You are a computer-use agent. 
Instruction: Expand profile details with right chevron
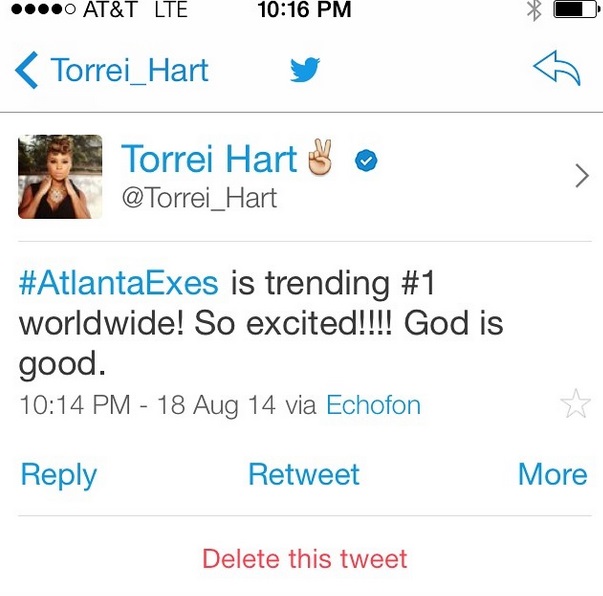(x=583, y=176)
